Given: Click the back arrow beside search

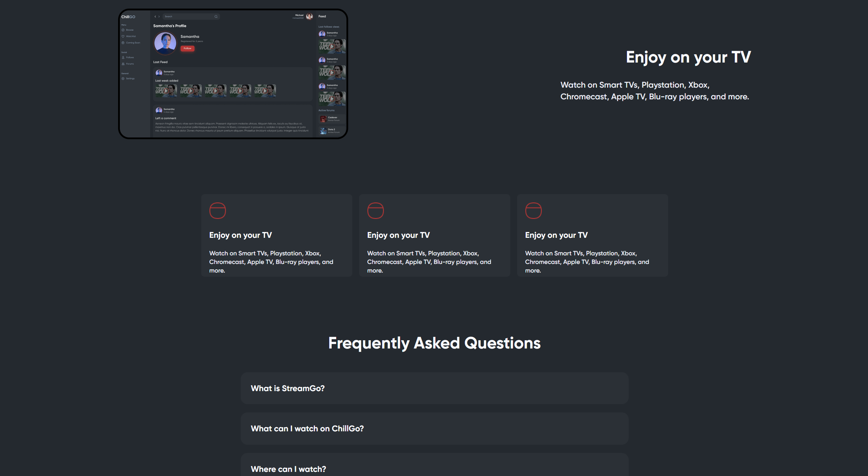Looking at the screenshot, I should coord(155,16).
